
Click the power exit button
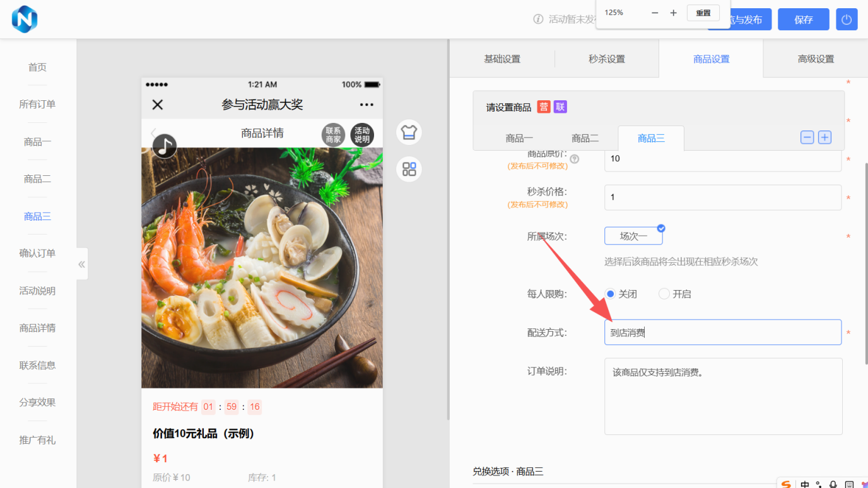[847, 20]
